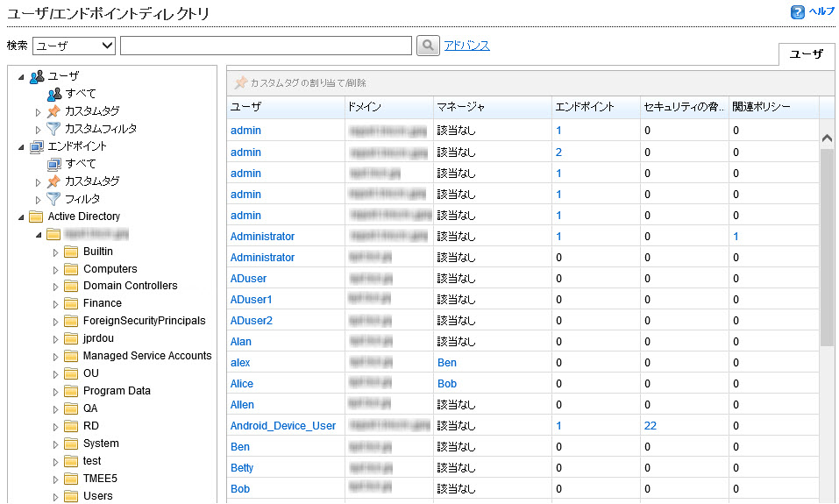839x504 pixels.
Task: Click the funnel icon beside フィルタ
Action: [x=53, y=199]
